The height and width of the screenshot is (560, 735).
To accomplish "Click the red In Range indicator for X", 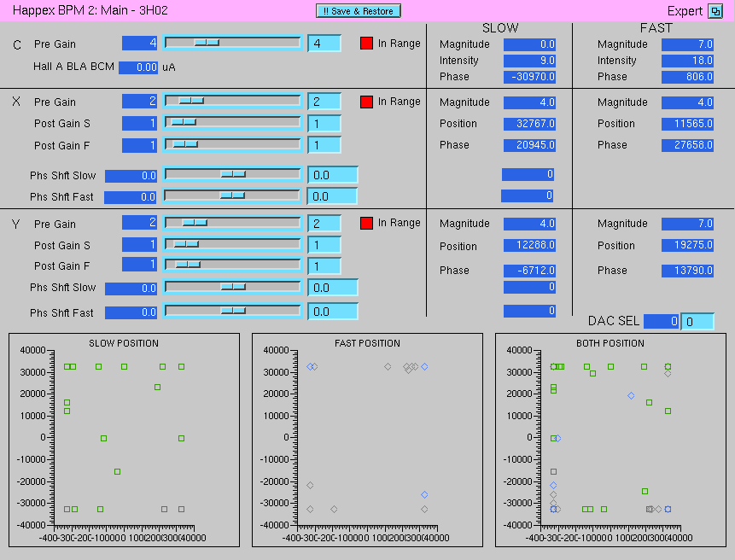I will [366, 102].
